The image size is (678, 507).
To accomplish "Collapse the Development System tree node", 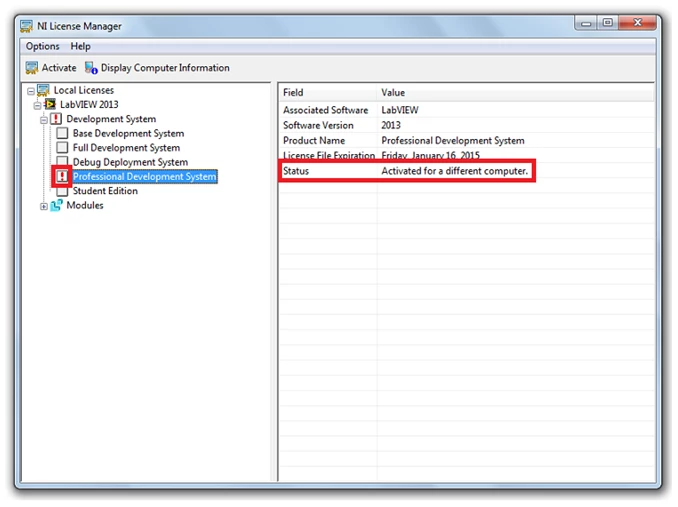I will point(44,120).
